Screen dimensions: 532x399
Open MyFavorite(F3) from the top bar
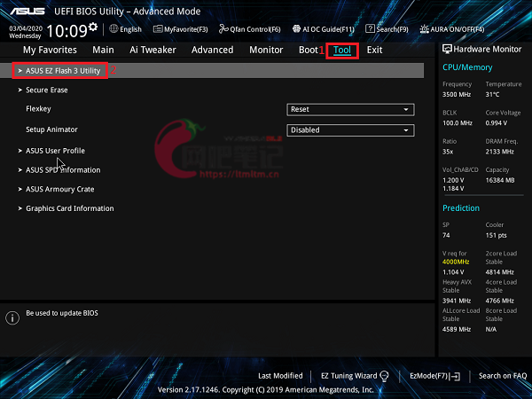click(x=181, y=29)
